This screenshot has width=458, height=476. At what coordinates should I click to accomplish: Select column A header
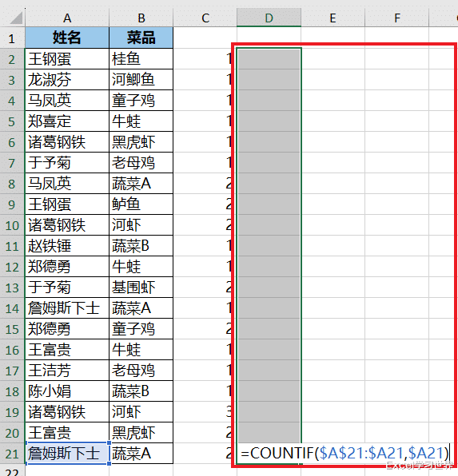[67, 18]
